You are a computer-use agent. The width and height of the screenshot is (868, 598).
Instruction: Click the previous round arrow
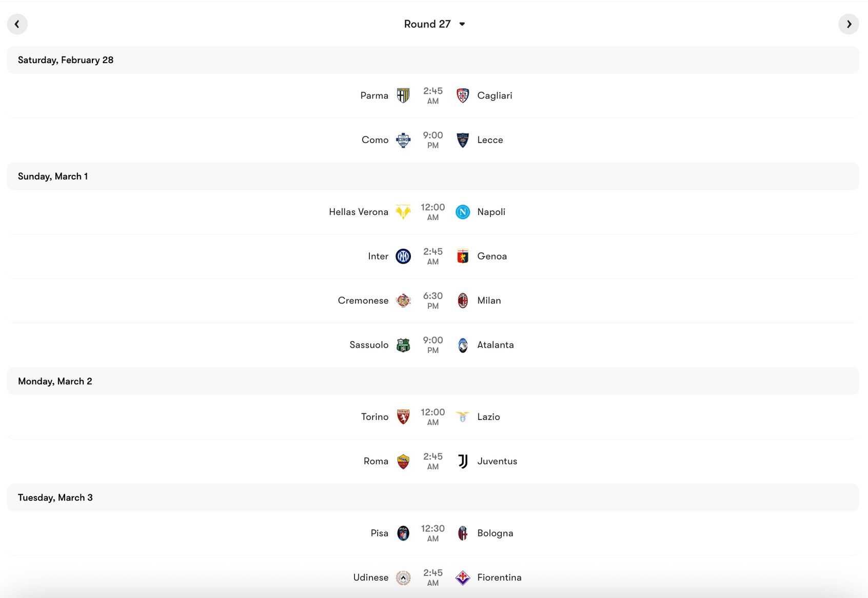(17, 24)
